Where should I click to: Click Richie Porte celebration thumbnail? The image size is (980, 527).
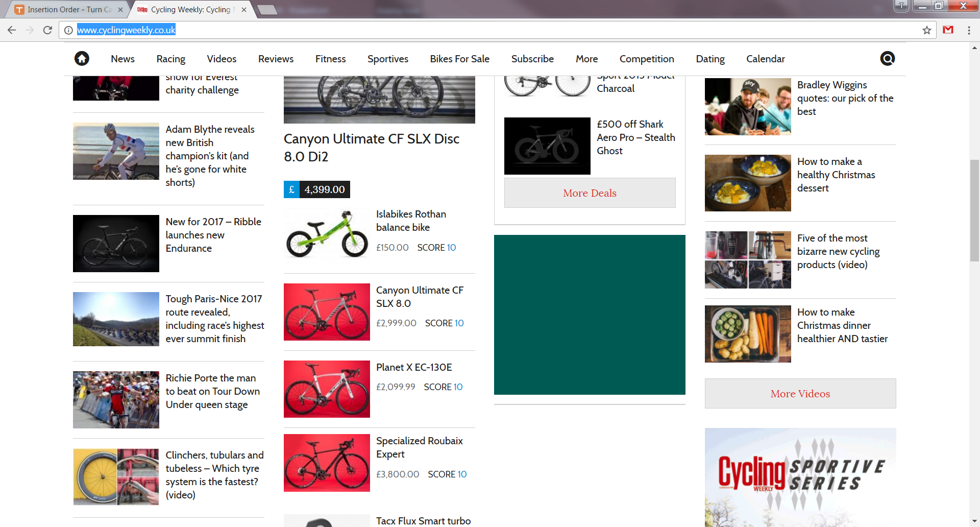click(x=116, y=400)
